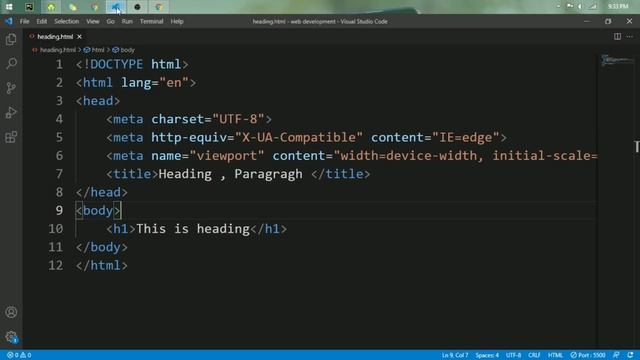Open notifications bell in status bar

click(x=630, y=355)
